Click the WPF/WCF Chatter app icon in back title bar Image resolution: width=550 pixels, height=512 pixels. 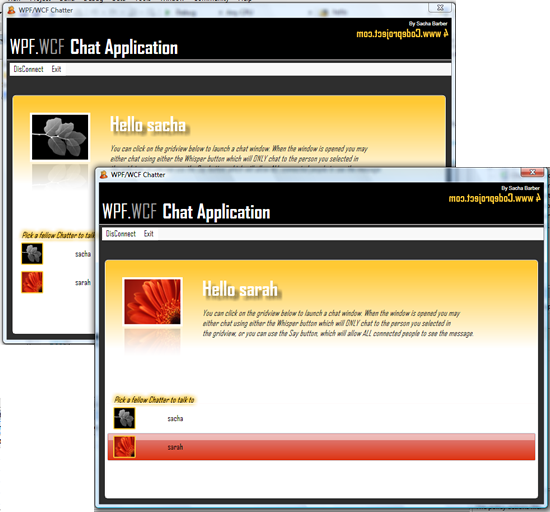point(11,10)
